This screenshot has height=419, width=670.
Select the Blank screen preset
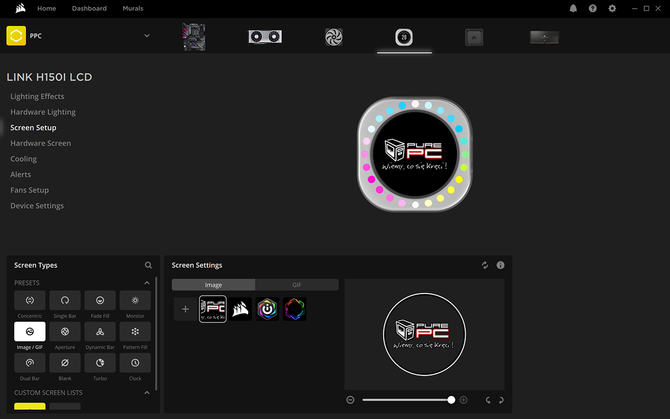65,363
